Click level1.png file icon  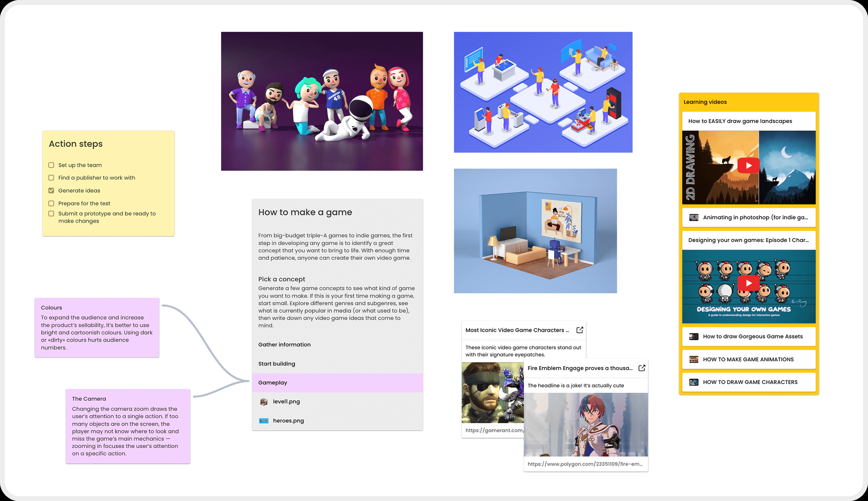pyautogui.click(x=264, y=401)
